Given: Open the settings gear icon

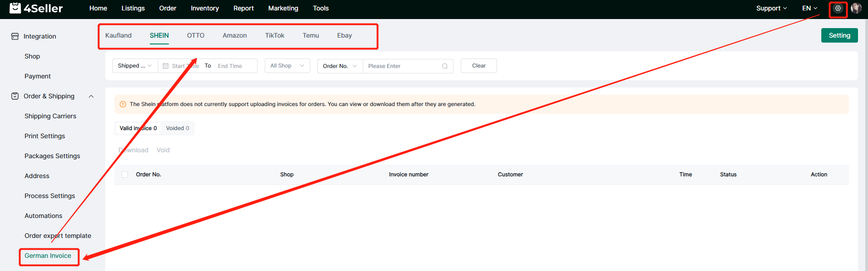Looking at the screenshot, I should [838, 8].
